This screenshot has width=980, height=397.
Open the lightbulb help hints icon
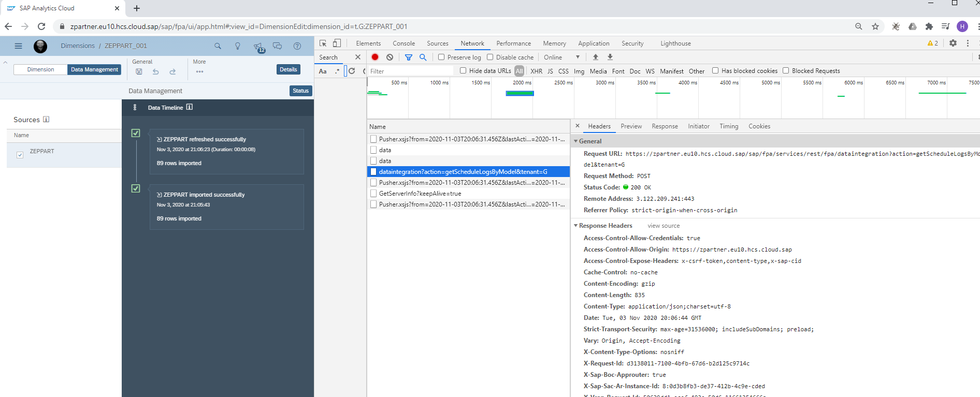tap(238, 46)
